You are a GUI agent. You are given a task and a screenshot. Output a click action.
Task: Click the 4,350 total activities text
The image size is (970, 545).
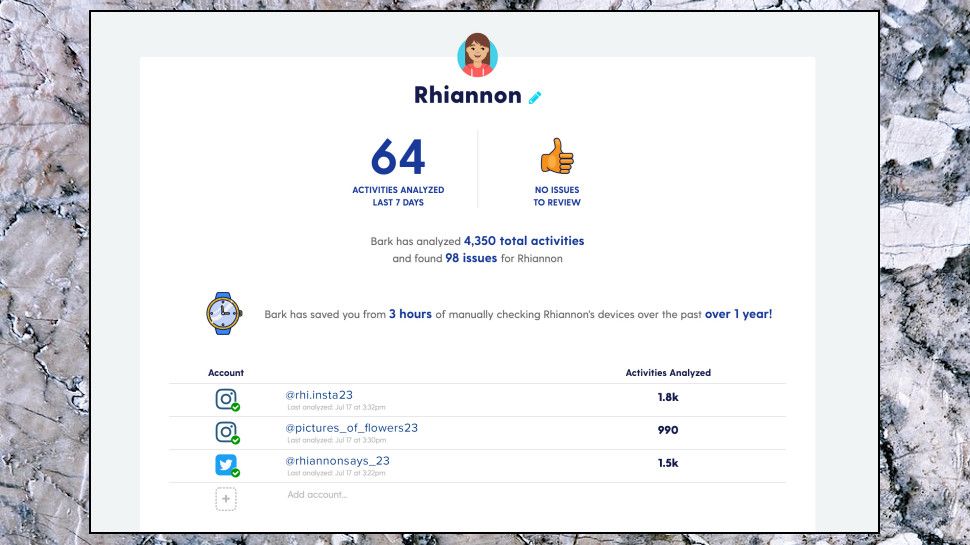[524, 241]
